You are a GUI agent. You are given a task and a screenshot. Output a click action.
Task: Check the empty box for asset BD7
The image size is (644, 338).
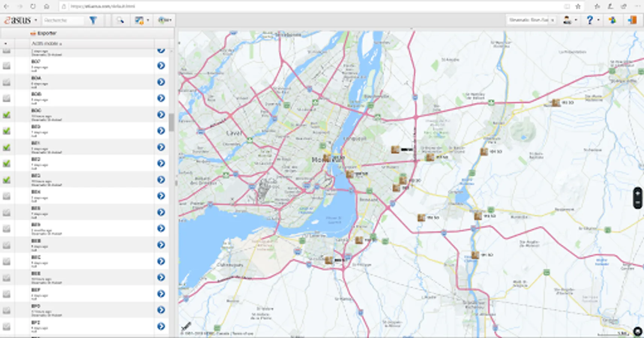(x=6, y=66)
